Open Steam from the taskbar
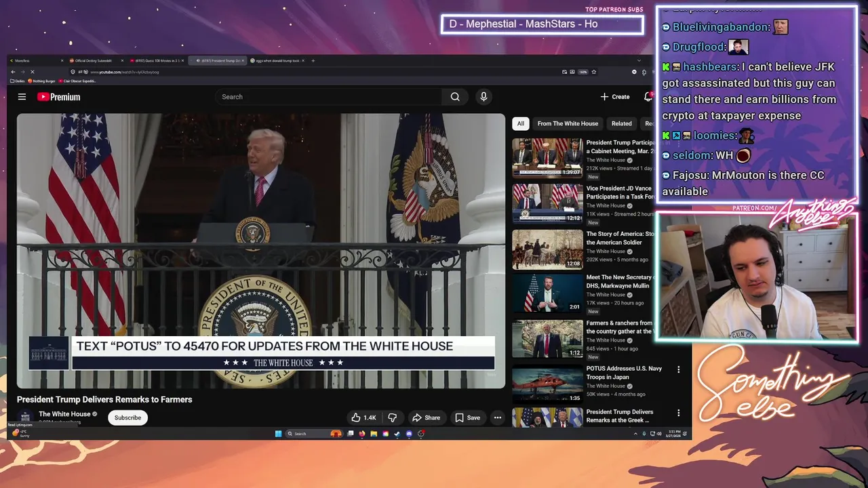Image resolution: width=868 pixels, height=488 pixels. point(397,434)
